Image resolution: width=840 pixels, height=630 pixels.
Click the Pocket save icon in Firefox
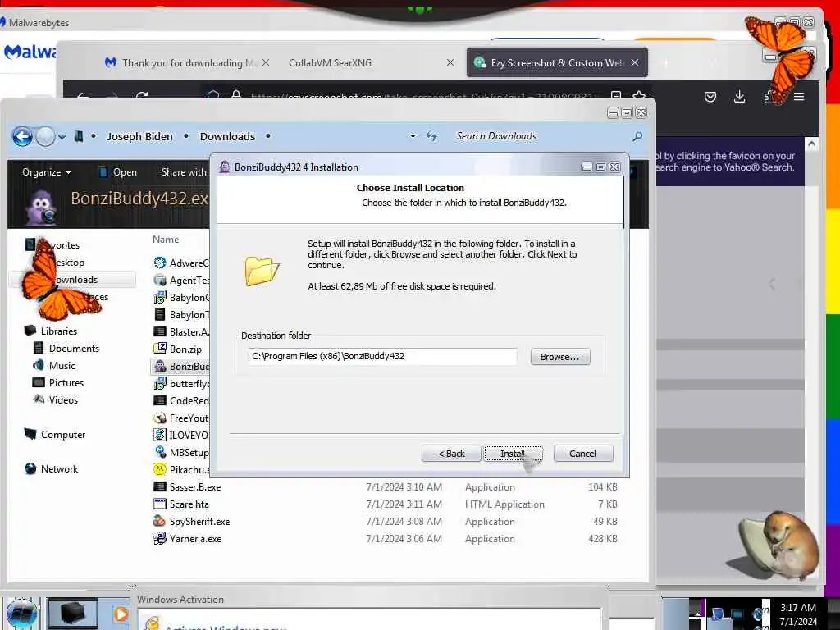coord(710,97)
